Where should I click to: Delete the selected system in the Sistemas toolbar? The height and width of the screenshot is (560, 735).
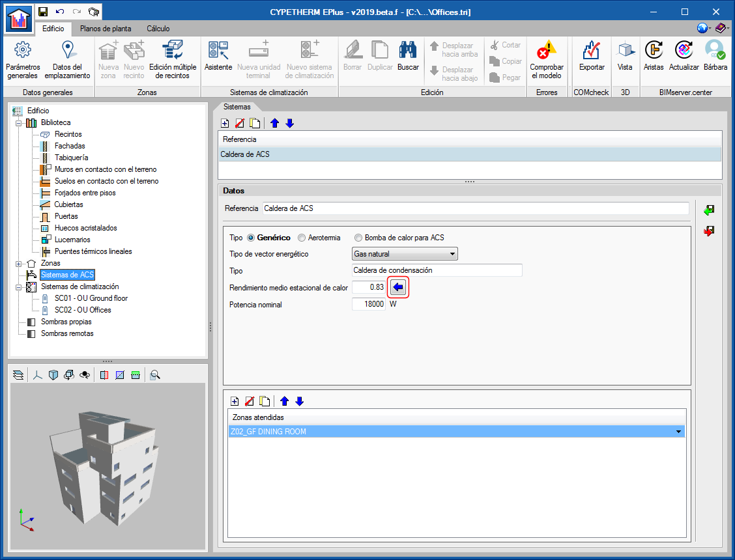point(240,123)
